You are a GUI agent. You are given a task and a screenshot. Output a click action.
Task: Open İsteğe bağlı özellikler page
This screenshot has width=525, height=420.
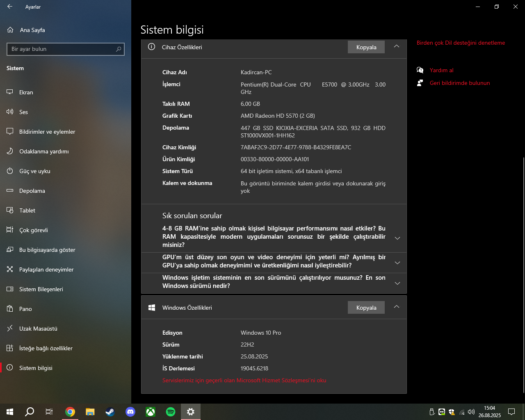(66, 348)
